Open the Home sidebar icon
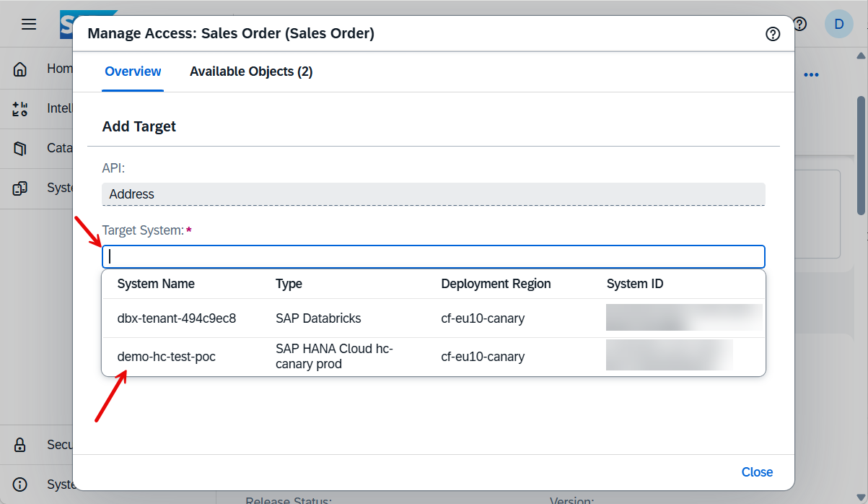Viewport: 868px width, 504px height. point(20,69)
